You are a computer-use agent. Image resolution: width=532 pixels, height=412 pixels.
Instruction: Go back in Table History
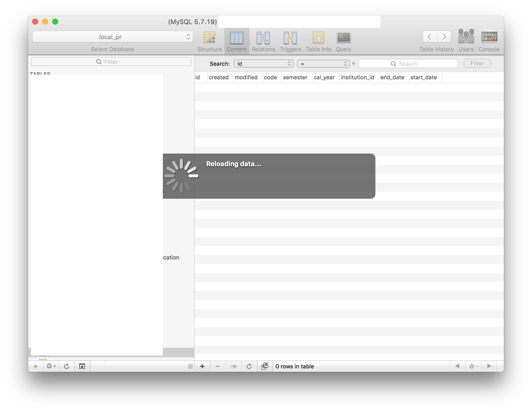click(x=430, y=37)
